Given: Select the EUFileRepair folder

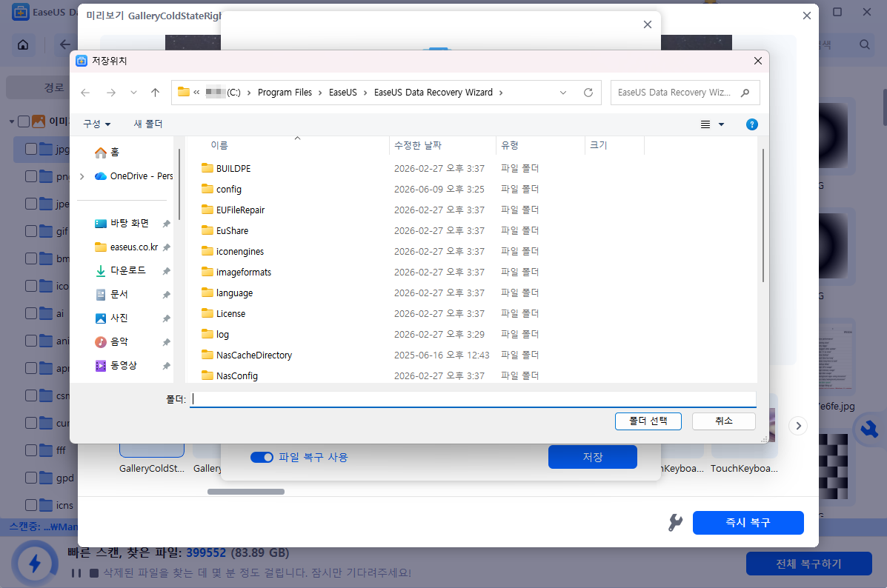Looking at the screenshot, I should point(233,210).
